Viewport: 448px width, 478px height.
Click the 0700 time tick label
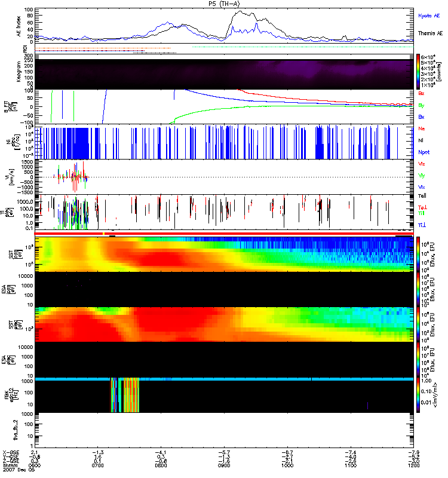pyautogui.click(x=97, y=465)
